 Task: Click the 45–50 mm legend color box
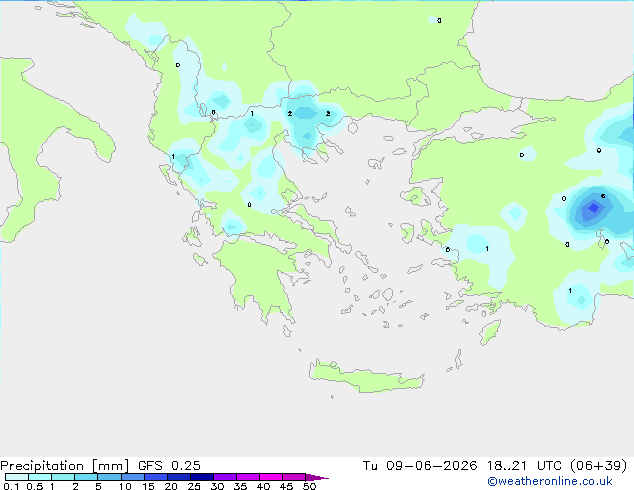[x=294, y=477]
